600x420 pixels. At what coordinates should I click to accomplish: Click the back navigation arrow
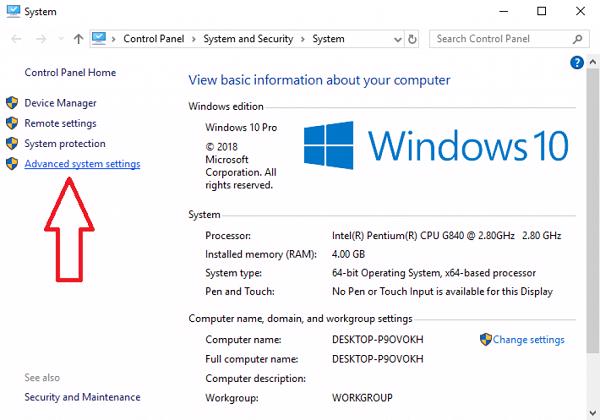[16, 39]
